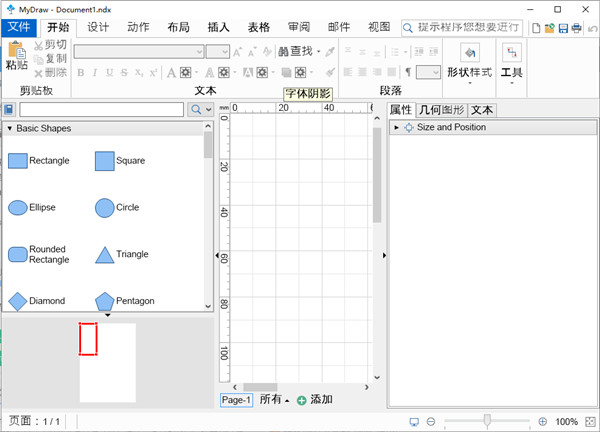
Task: Click the text fill color A icon
Action: click(171, 72)
